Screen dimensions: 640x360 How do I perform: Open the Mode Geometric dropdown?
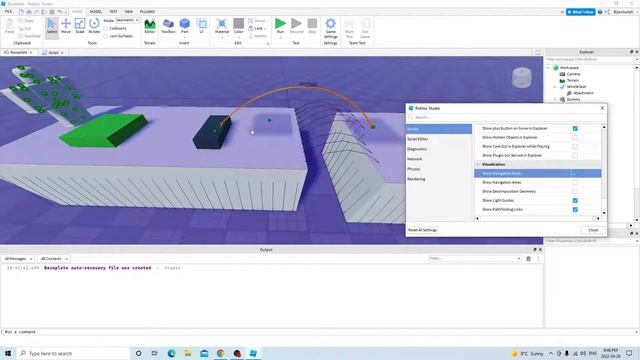tap(127, 20)
